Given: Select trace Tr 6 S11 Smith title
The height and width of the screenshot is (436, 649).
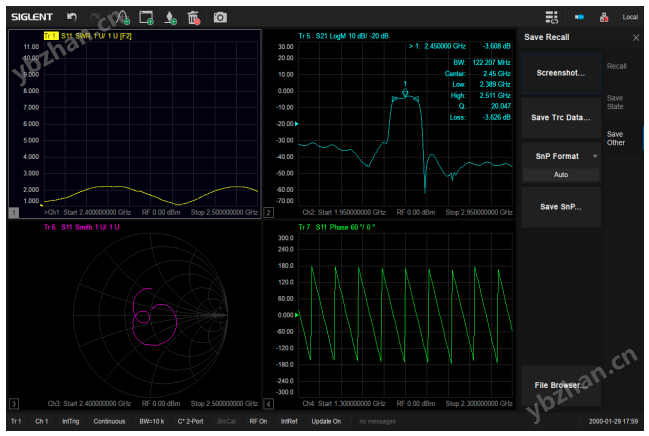Looking at the screenshot, I should (x=82, y=227).
